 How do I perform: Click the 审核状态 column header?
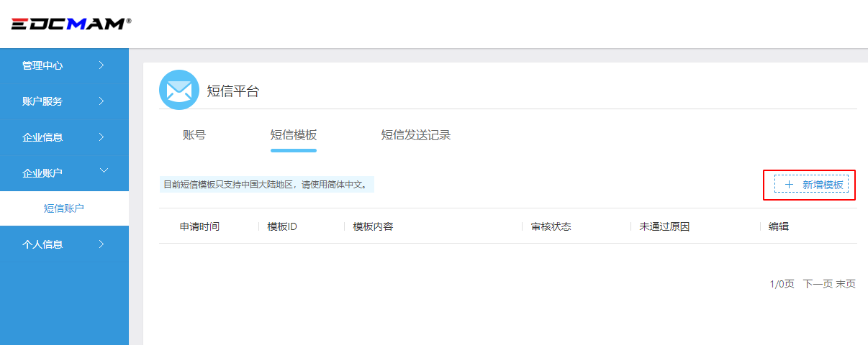[551, 226]
